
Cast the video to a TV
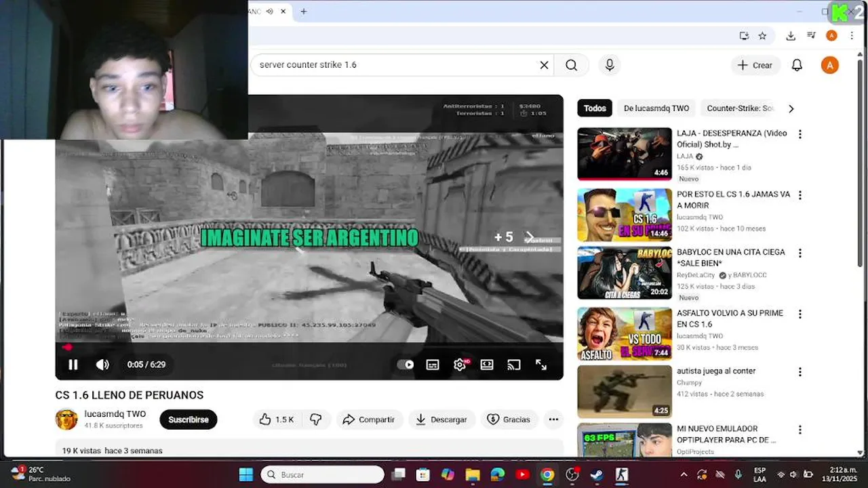(514, 365)
